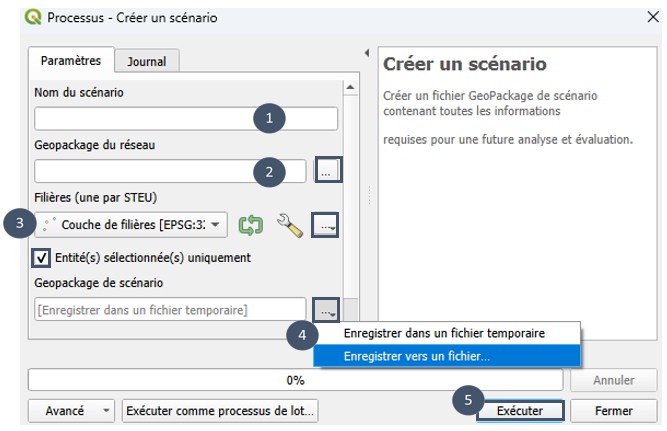The width and height of the screenshot is (667, 431).
Task: Click the 0% progress bar
Action: 295,380
